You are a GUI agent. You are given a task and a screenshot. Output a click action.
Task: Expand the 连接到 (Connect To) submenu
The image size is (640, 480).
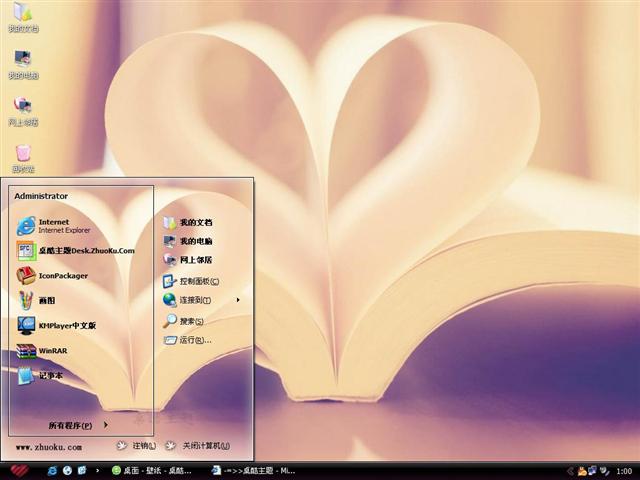198,300
